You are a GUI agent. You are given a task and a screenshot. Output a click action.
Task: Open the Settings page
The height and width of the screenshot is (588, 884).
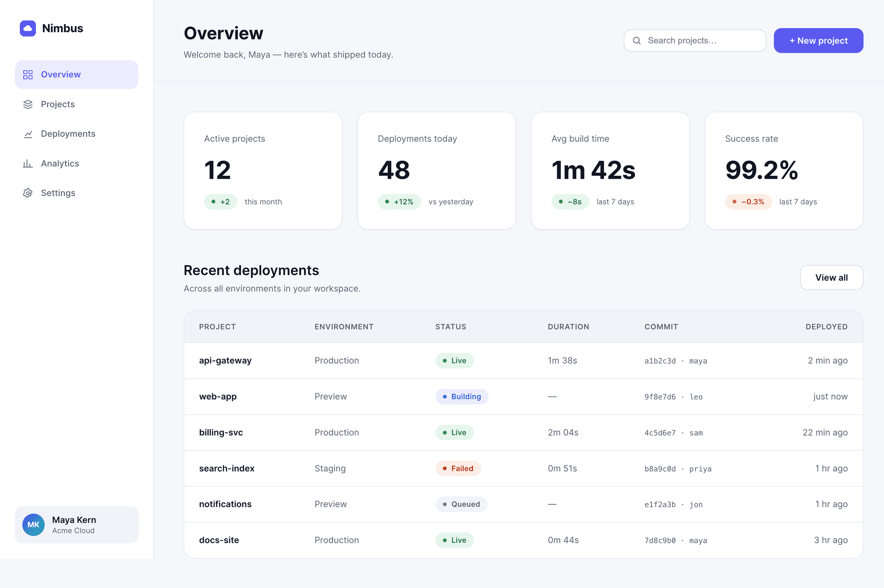[76, 193]
